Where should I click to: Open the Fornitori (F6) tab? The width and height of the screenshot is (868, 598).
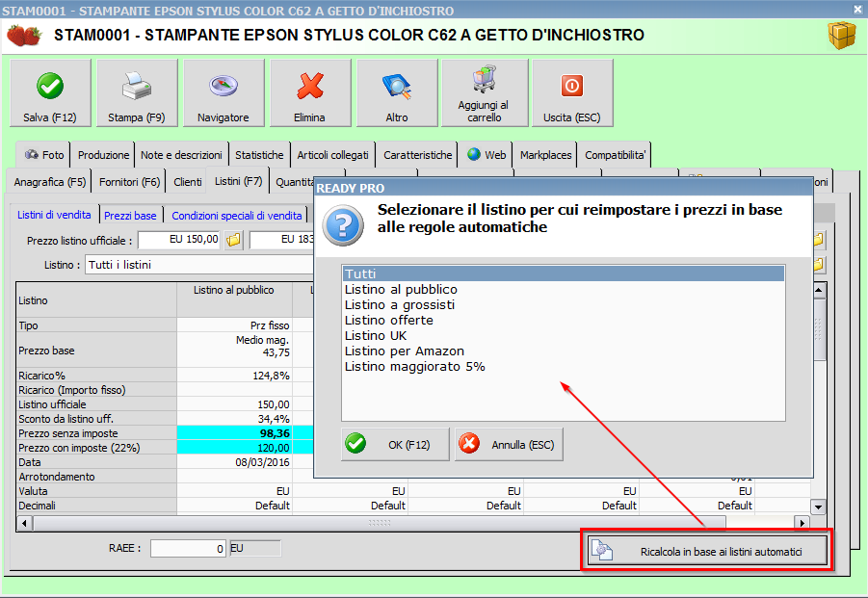pos(129,182)
